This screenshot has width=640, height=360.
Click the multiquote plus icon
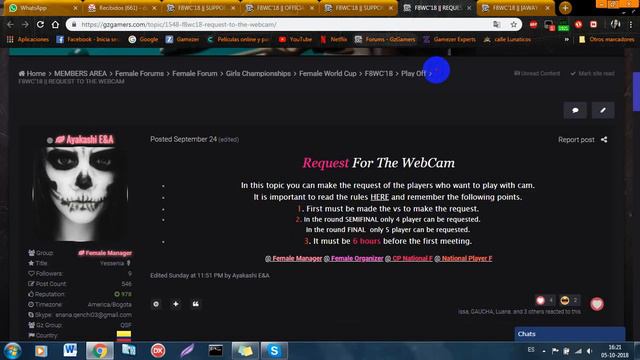pos(176,304)
